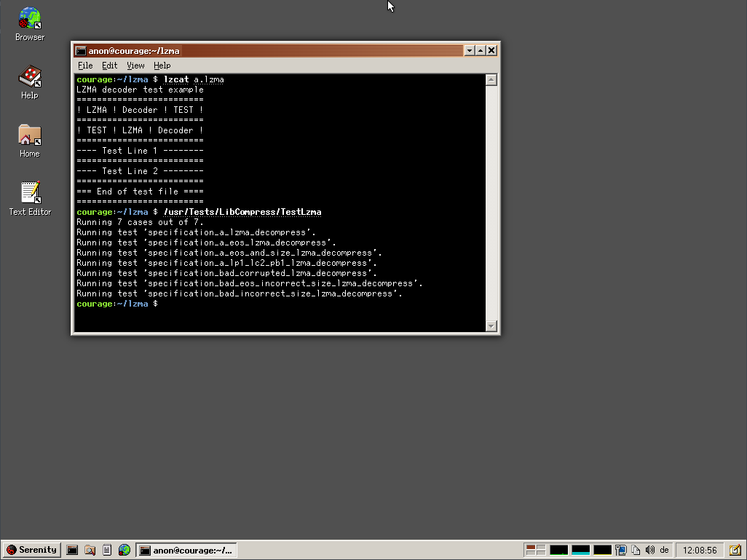This screenshot has height=560, width=747.
Task: Launch Browser from taskbar quick launch
Action: pos(125,550)
